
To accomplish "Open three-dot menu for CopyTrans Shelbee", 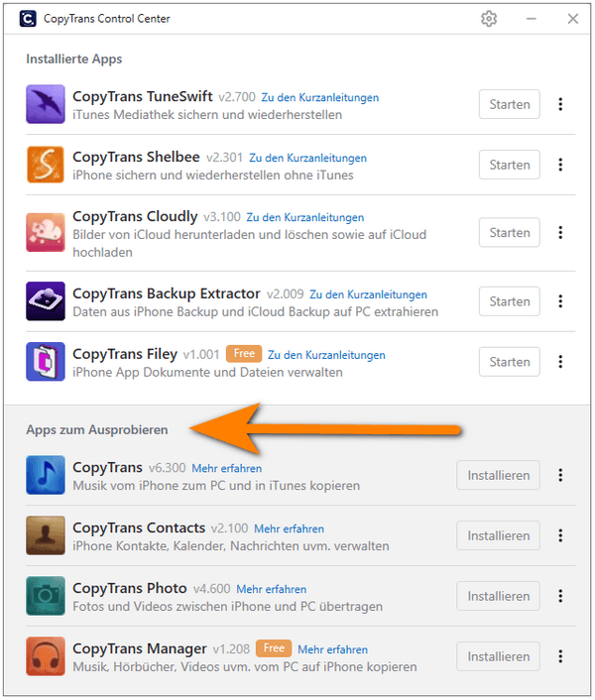I will [560, 165].
